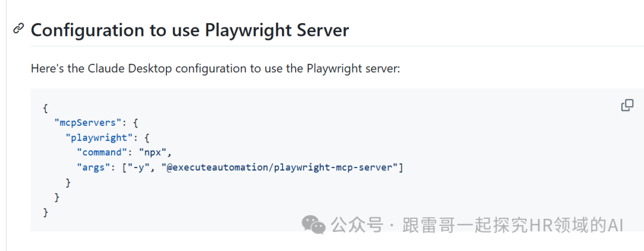Click the "@executeautomation/playwright-mcp-server" package string
Viewport: 644px width, 251px height.
pyautogui.click(x=280, y=167)
